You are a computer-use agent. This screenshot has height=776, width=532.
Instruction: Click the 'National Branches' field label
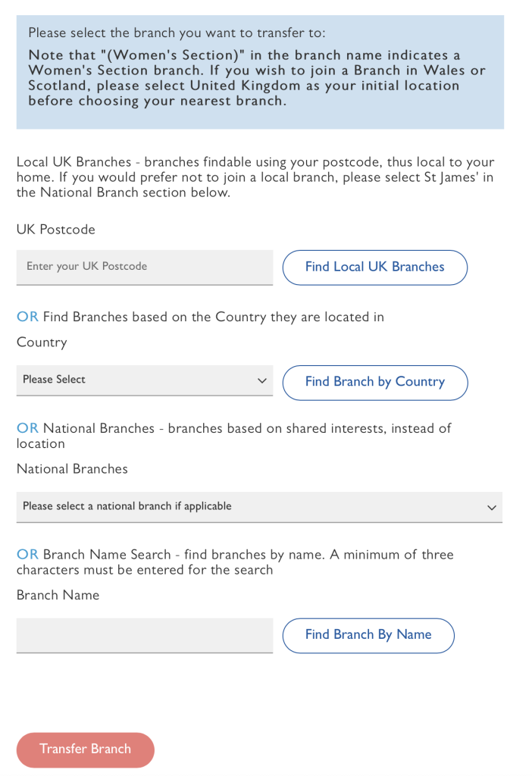tap(72, 469)
